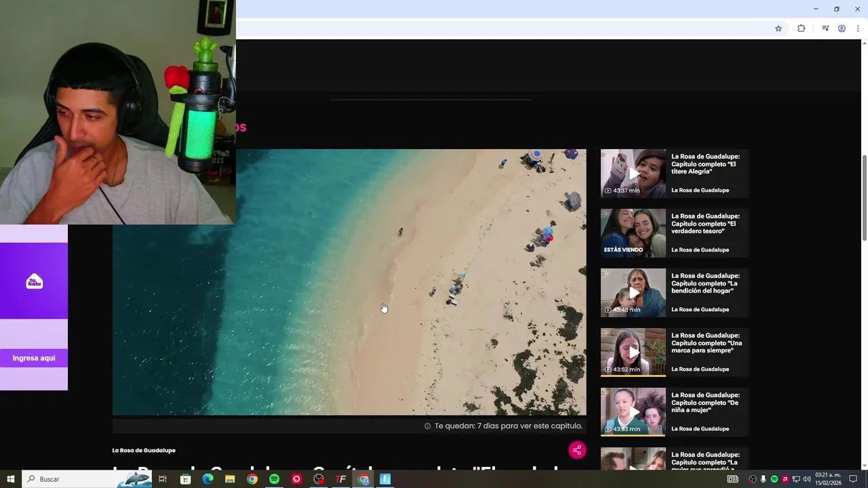Image resolution: width=868 pixels, height=488 pixels.
Task: Click the OBS icon in system tray
Action: click(x=753, y=479)
